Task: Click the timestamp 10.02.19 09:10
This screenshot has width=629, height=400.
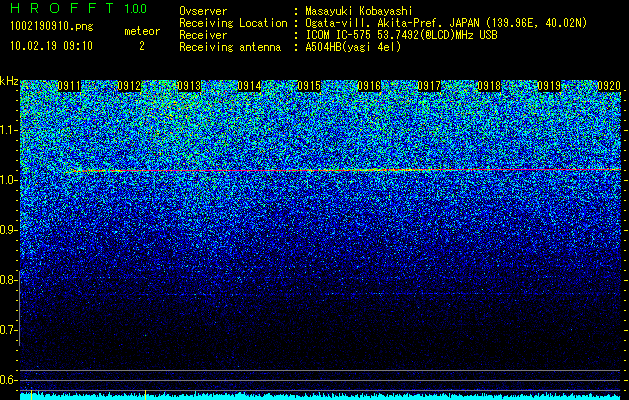Action: [51, 46]
